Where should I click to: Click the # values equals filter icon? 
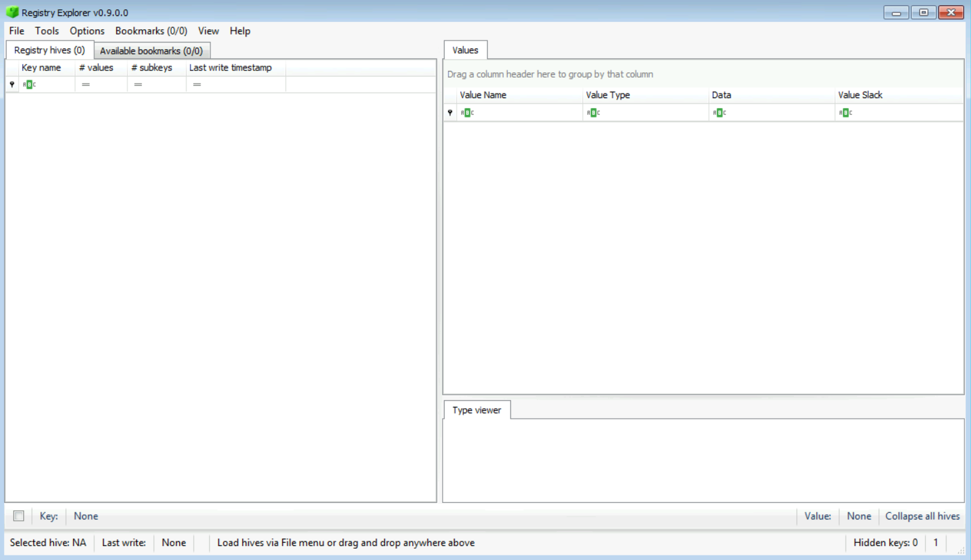[86, 84]
